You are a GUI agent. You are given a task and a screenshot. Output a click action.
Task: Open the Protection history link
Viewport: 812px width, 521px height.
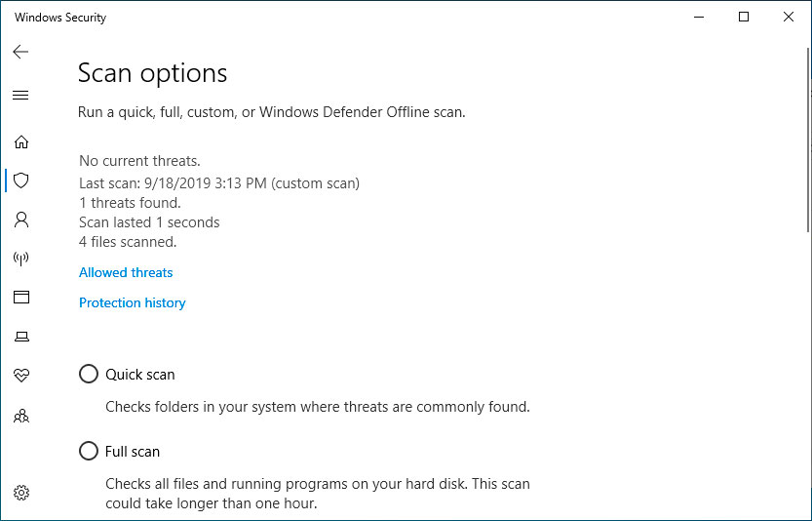132,303
